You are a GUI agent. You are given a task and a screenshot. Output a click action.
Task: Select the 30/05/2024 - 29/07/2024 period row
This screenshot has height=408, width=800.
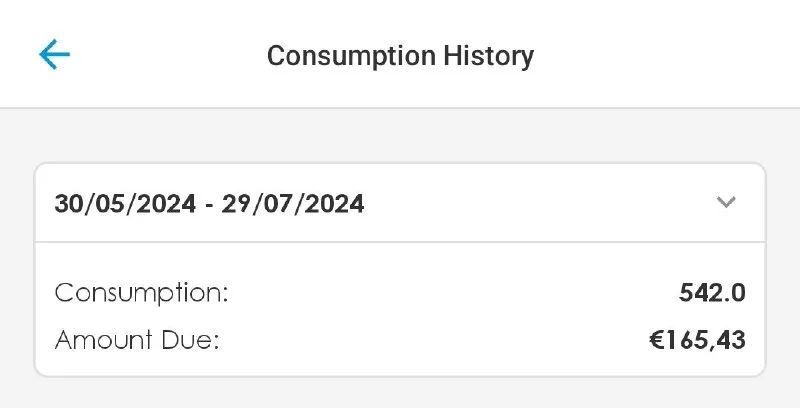point(400,204)
